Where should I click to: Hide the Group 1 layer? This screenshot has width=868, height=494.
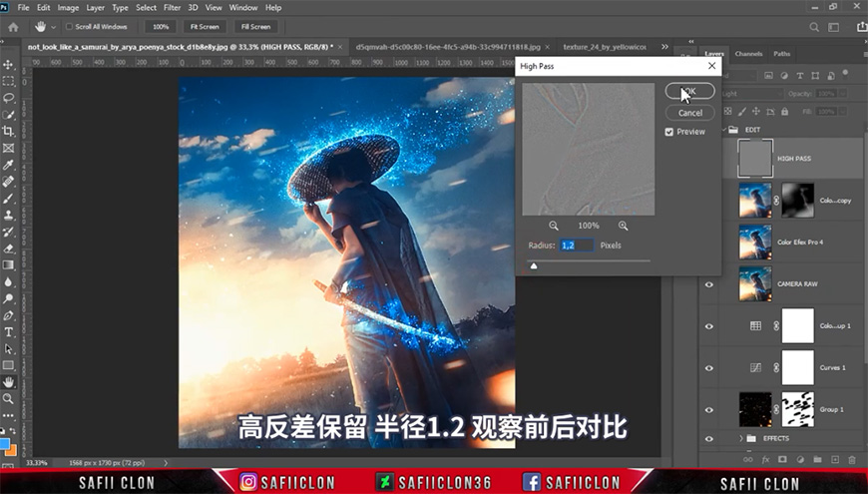(x=709, y=410)
